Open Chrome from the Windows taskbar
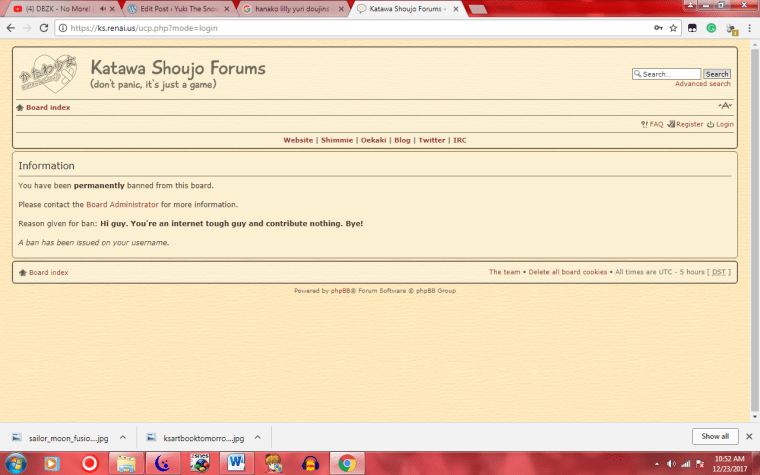The width and height of the screenshot is (760, 475). click(x=346, y=463)
